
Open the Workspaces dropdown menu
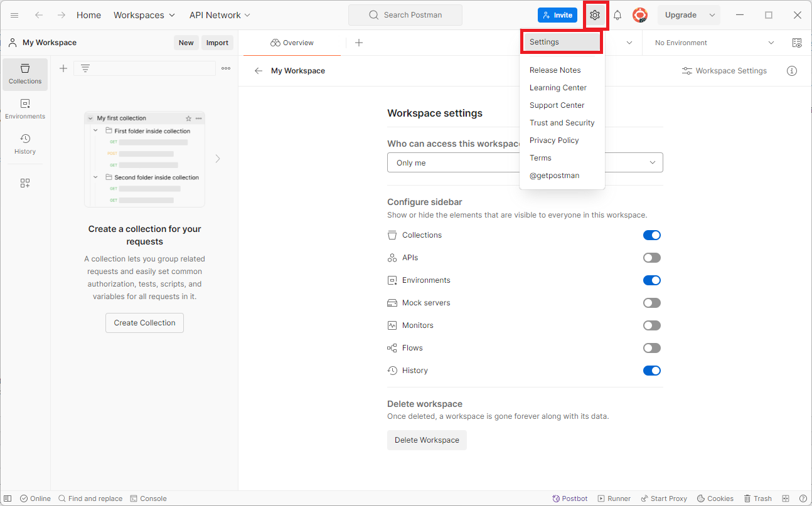point(144,15)
